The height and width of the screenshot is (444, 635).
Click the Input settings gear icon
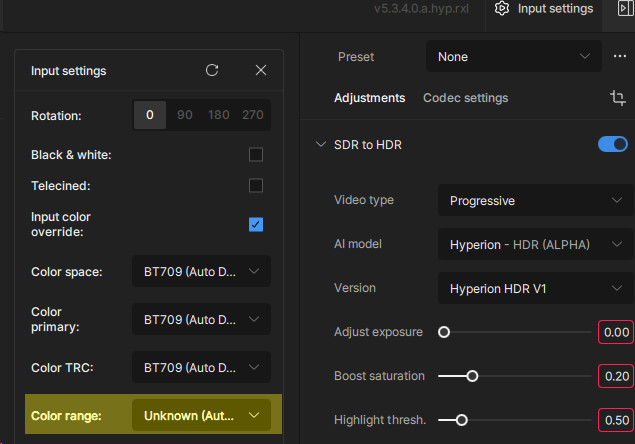[x=502, y=9]
